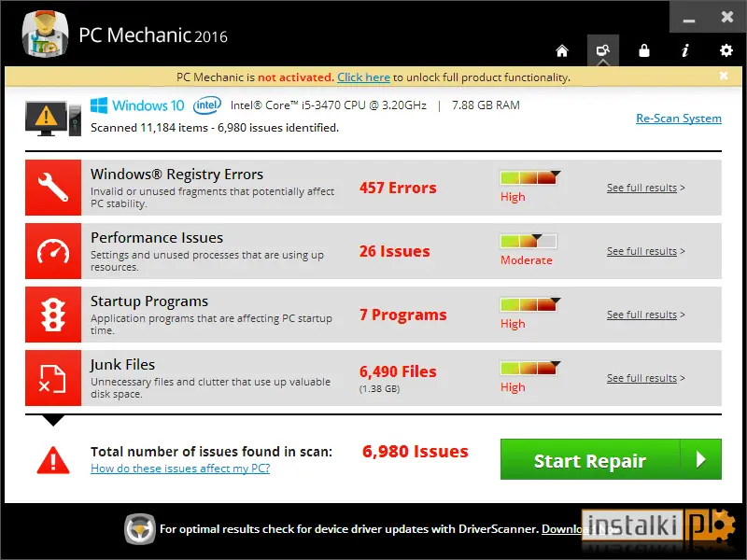This screenshot has height=560, width=747.
Task: Click the Startup Programs High severity meter
Action: coord(529,304)
